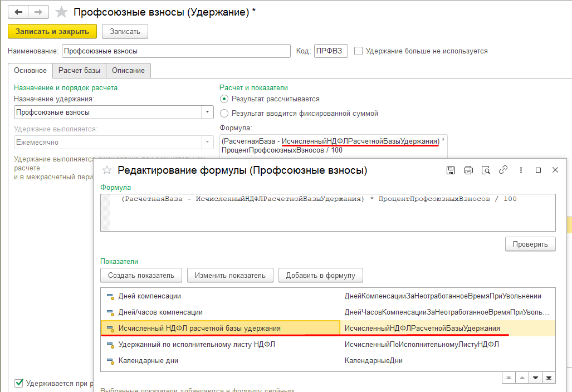Open the 'Описание' tab
Viewport: 572px width, 392px height.
128,71
